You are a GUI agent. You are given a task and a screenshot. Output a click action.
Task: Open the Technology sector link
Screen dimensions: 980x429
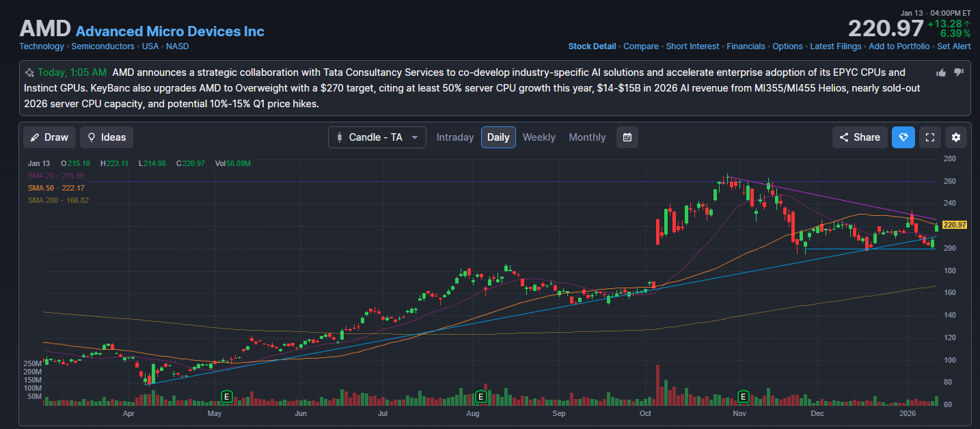click(x=42, y=46)
